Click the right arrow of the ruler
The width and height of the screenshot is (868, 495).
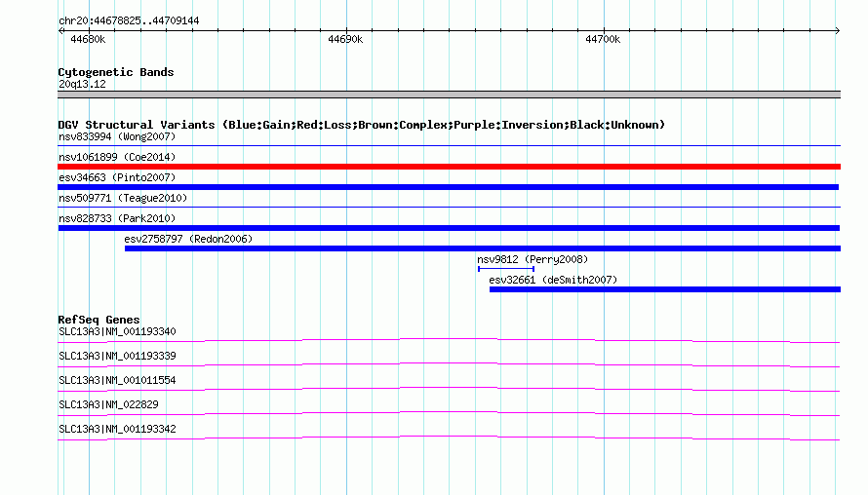837,30
